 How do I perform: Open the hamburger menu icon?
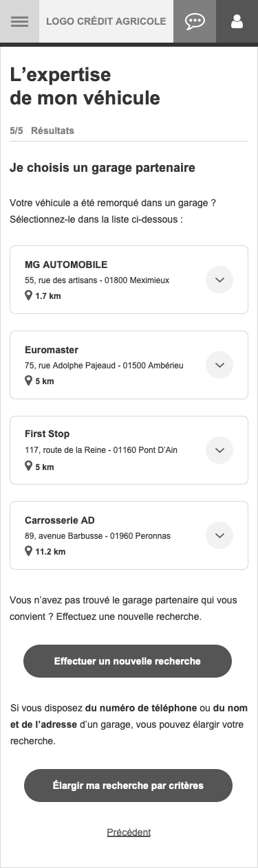point(19,21)
